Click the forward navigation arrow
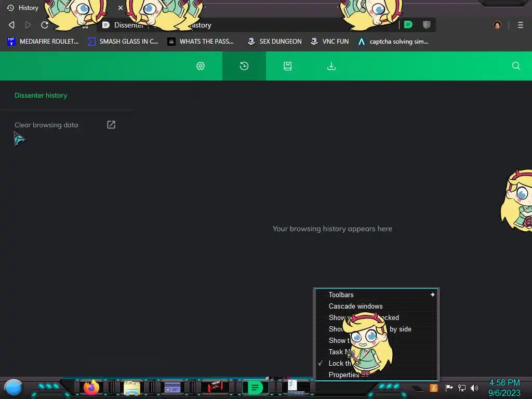Image resolution: width=532 pixels, height=399 pixels. (x=28, y=25)
